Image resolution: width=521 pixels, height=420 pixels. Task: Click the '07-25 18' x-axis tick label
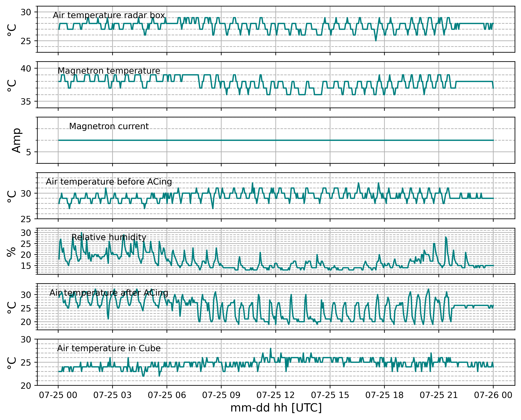click(x=384, y=395)
